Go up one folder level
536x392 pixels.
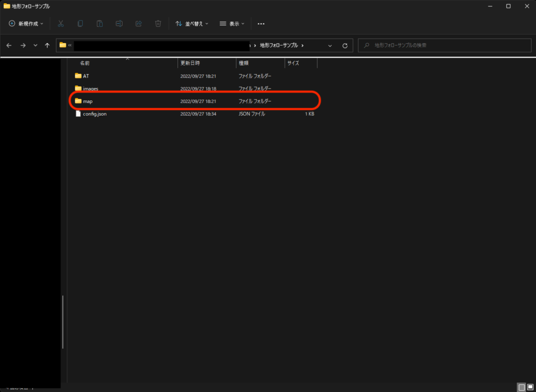(x=47, y=46)
